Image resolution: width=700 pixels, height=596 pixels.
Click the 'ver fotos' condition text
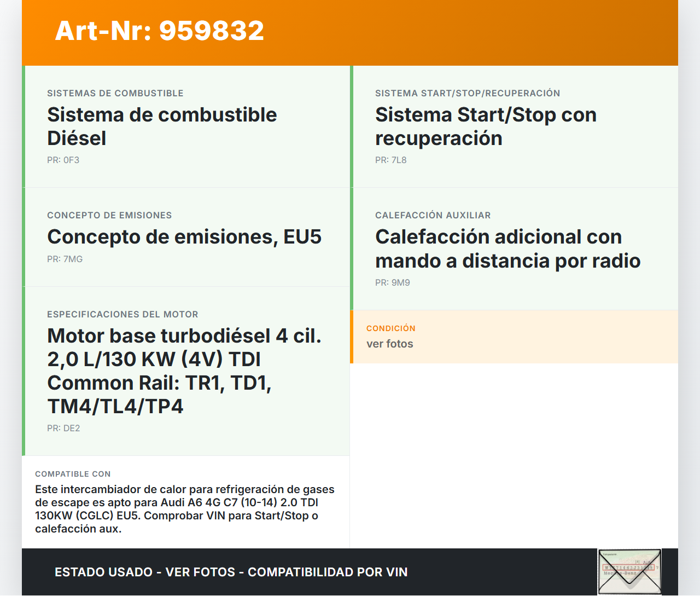pos(389,344)
